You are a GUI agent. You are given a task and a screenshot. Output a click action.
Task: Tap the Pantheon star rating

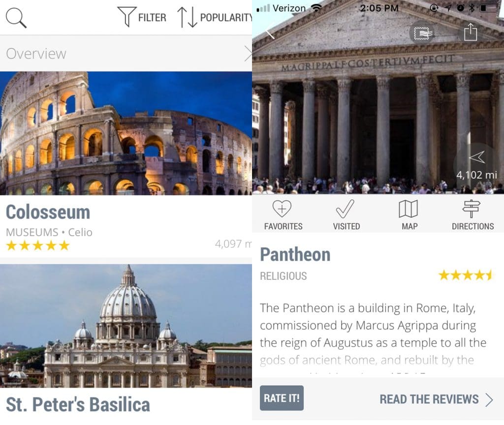pos(466,275)
